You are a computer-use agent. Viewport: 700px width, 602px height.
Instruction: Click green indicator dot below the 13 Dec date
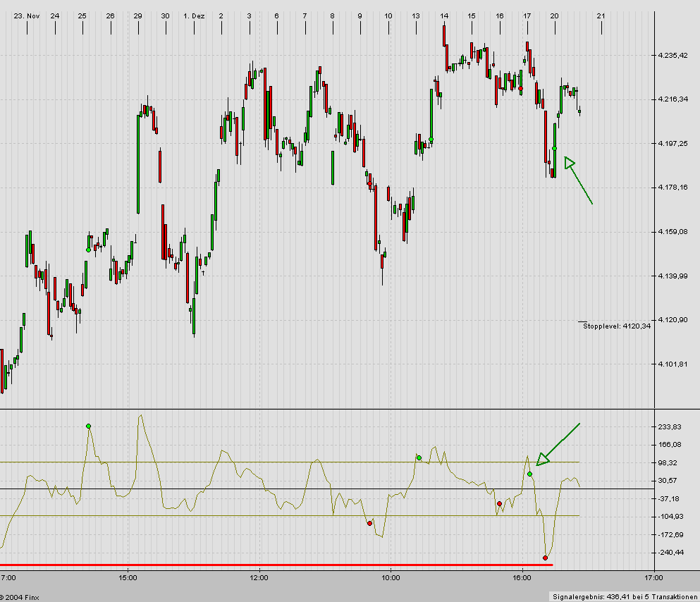tap(419, 458)
